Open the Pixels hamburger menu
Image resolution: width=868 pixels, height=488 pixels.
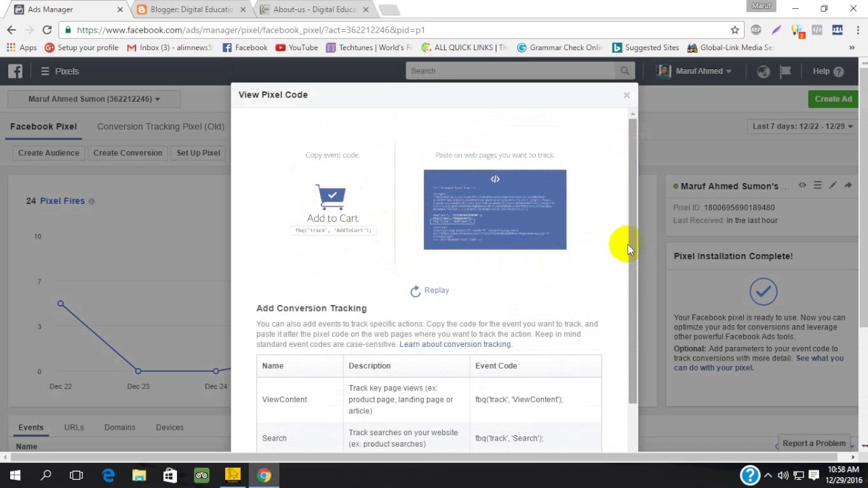pos(60,71)
